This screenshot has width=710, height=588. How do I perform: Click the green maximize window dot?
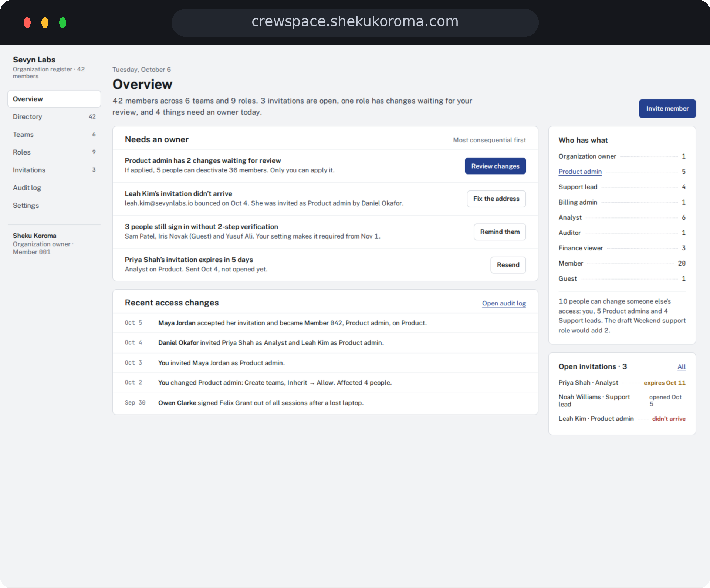click(x=62, y=23)
